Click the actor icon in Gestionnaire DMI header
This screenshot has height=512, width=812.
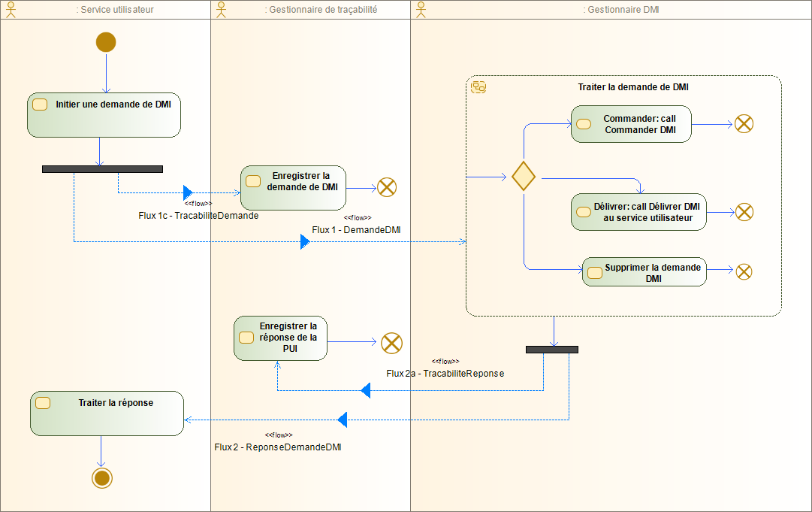420,8
